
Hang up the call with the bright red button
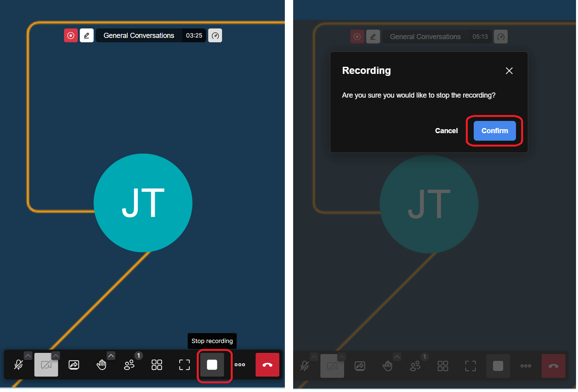267,365
